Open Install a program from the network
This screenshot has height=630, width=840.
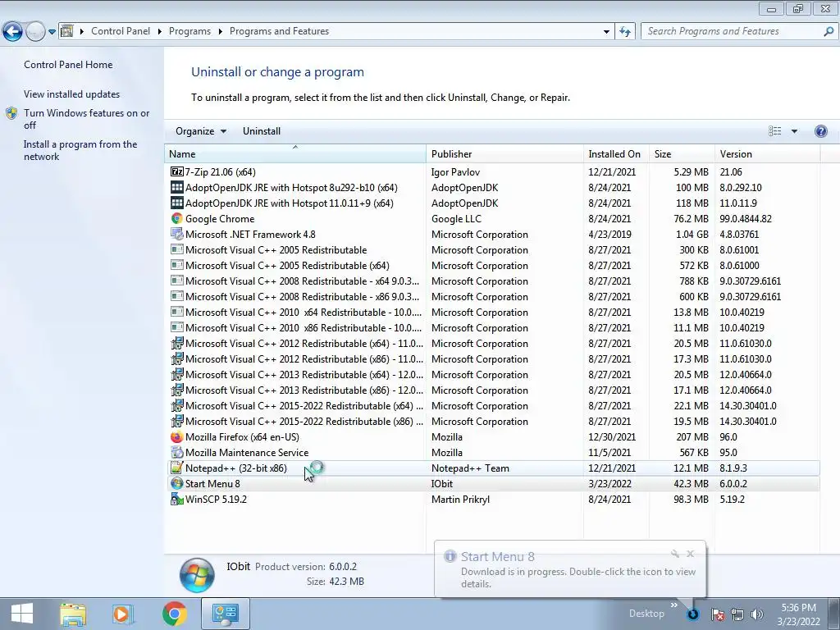pyautogui.click(x=80, y=151)
